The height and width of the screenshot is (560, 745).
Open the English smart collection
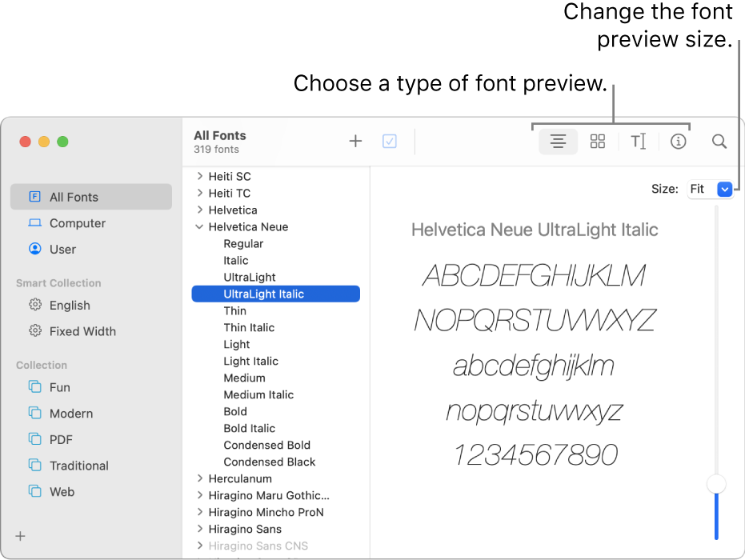click(x=70, y=305)
